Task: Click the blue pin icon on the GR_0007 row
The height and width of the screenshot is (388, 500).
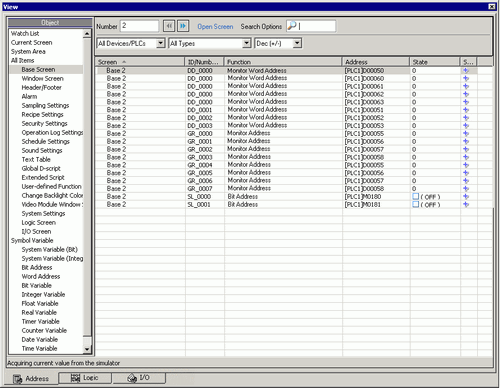Action: [466, 188]
